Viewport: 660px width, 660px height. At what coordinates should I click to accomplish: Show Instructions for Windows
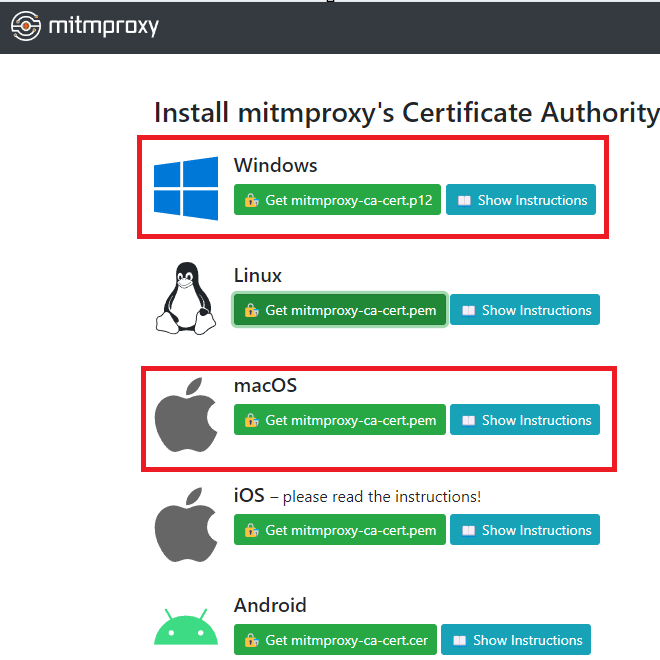[x=521, y=200]
